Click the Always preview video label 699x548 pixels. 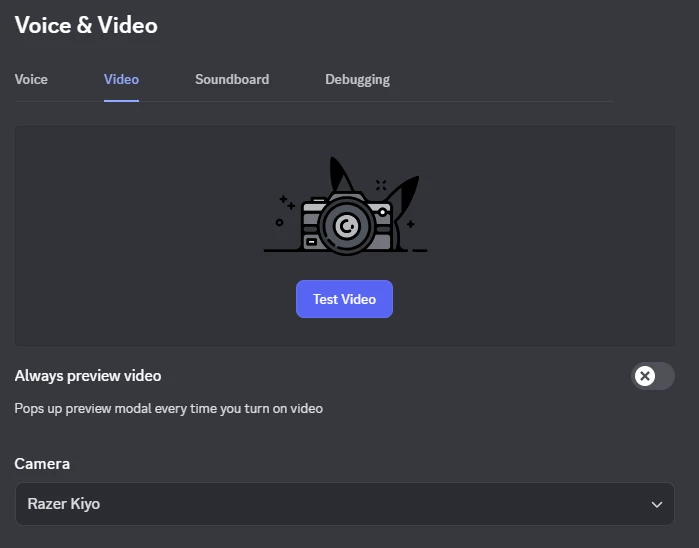(x=88, y=376)
